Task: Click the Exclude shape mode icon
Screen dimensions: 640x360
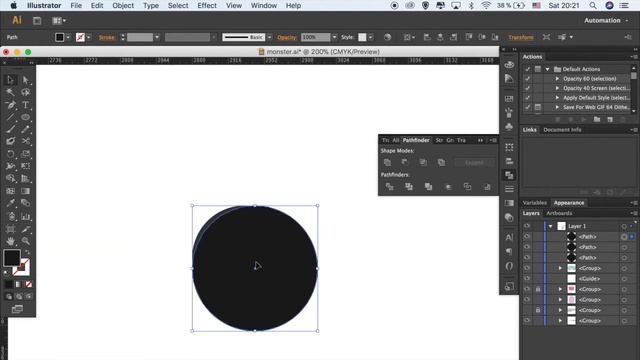Action: coord(441,162)
